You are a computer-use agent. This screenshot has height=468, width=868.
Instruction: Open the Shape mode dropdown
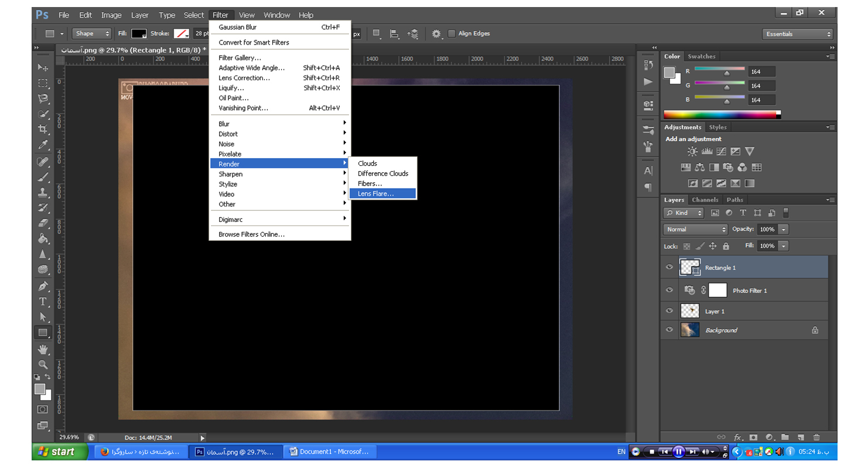coord(92,33)
